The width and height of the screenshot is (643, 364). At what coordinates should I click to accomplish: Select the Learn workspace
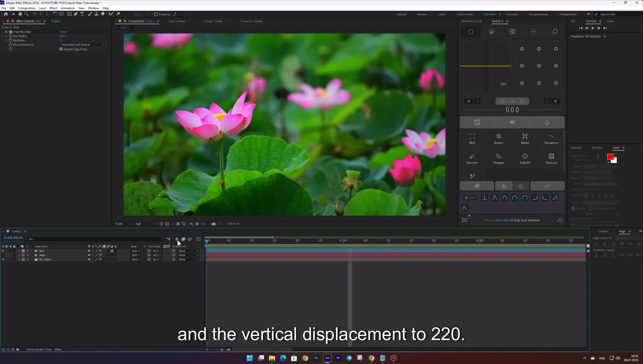click(x=442, y=14)
